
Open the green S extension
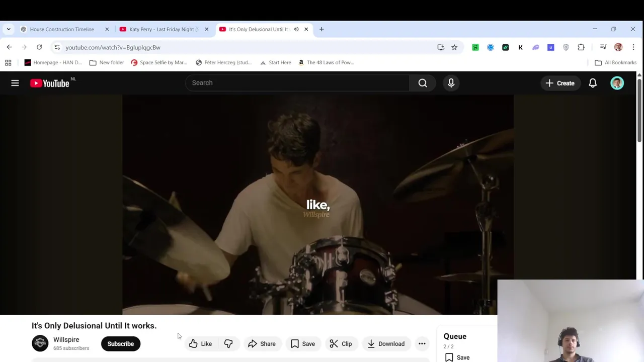475,47
